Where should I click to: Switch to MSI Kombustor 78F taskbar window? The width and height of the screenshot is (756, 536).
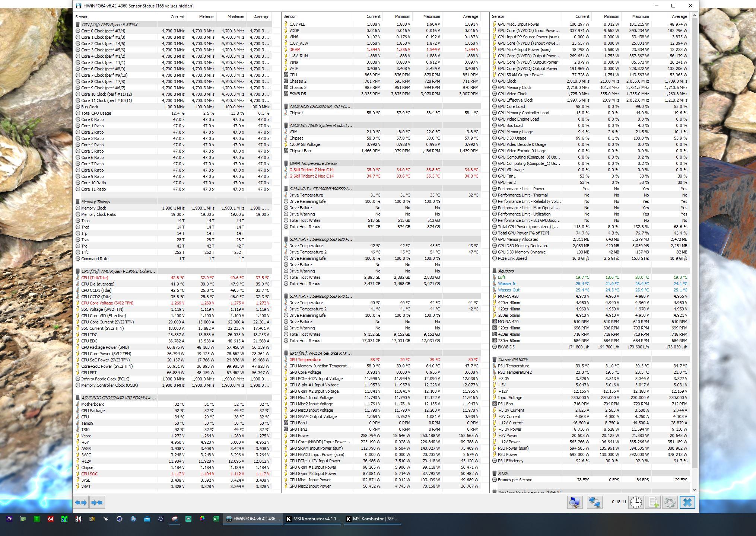click(x=372, y=519)
